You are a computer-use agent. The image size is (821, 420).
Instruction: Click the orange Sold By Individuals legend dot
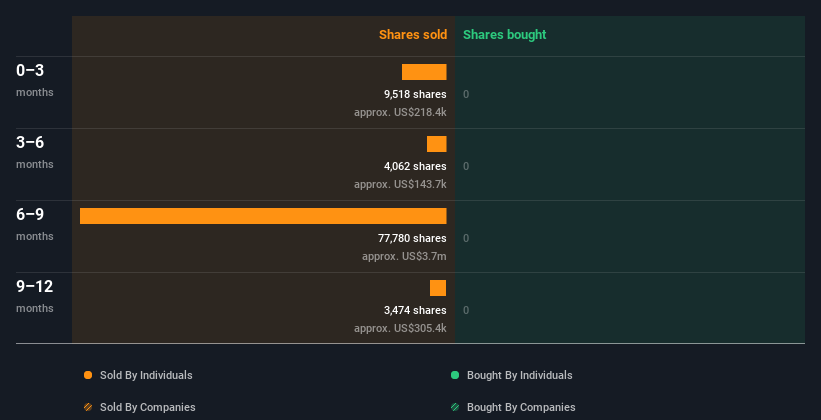tap(88, 375)
